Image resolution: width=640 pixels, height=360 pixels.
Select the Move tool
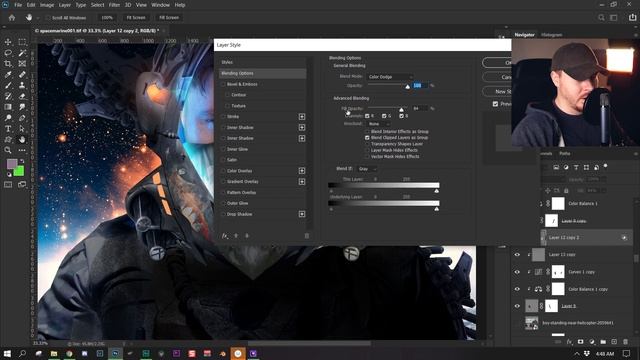8,42
